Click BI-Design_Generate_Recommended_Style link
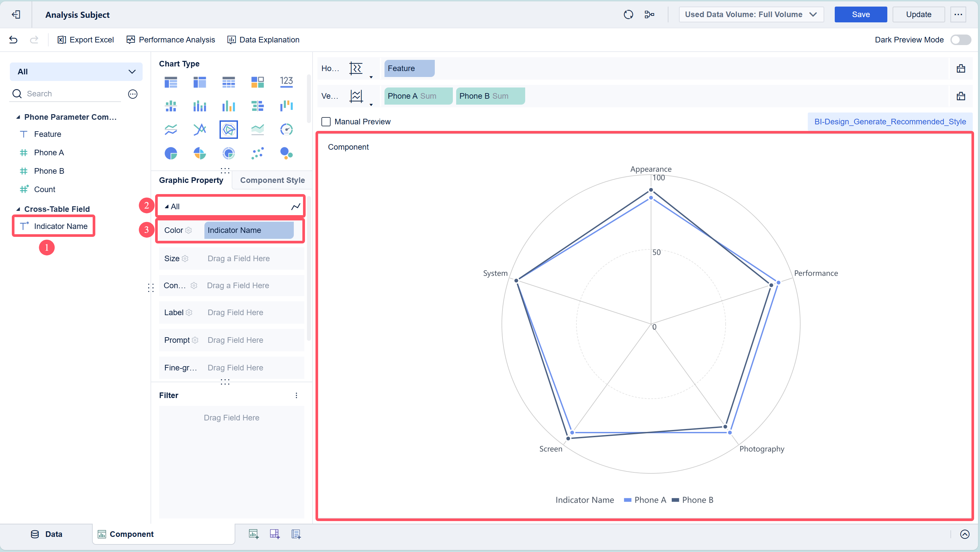Image resolution: width=980 pixels, height=552 pixels. 890,122
